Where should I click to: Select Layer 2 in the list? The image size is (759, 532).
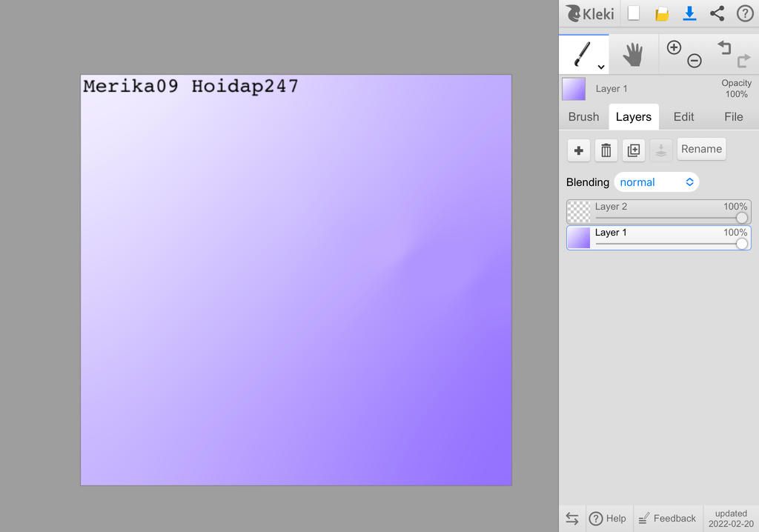[x=659, y=212]
